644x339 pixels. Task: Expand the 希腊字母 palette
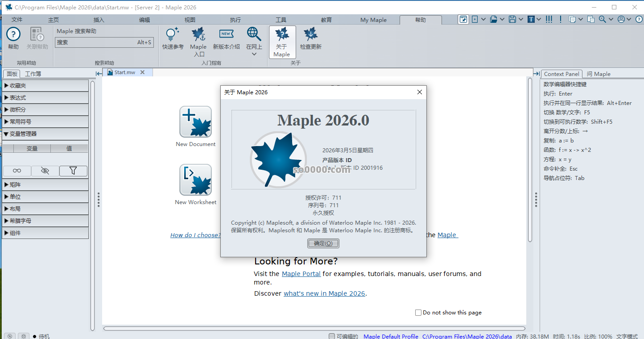[x=45, y=221]
